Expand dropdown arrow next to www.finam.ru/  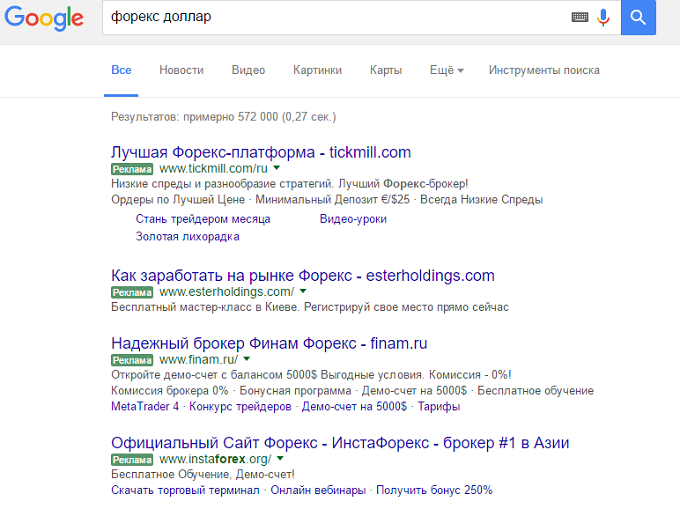tap(247, 359)
